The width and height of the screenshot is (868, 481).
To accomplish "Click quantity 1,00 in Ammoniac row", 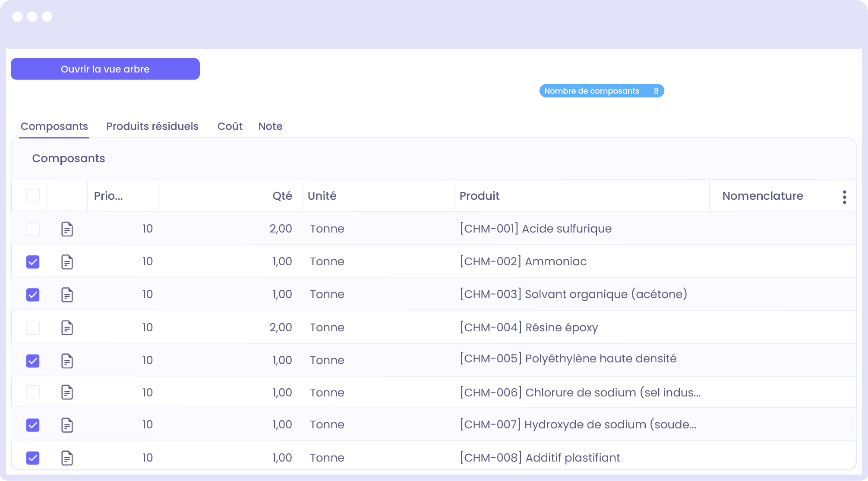I will point(282,261).
